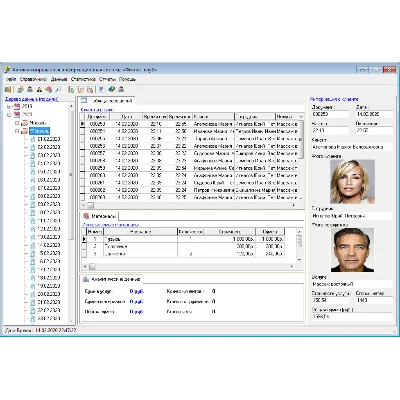Select visit row with document 000257
Image resolution: width=400 pixels, height=400 pixels.
[189, 153]
